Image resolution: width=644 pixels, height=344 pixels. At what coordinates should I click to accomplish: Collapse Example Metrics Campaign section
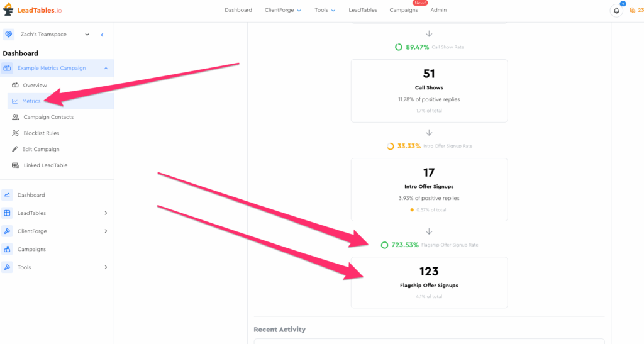[x=106, y=68]
